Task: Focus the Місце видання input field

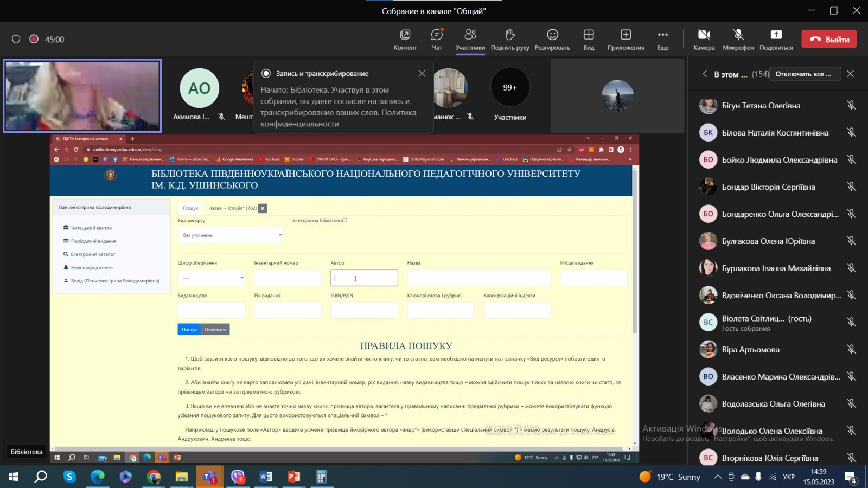Action: tap(593, 278)
